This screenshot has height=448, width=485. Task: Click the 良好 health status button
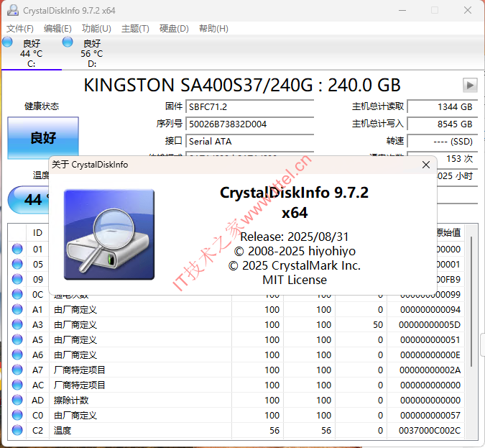point(43,138)
